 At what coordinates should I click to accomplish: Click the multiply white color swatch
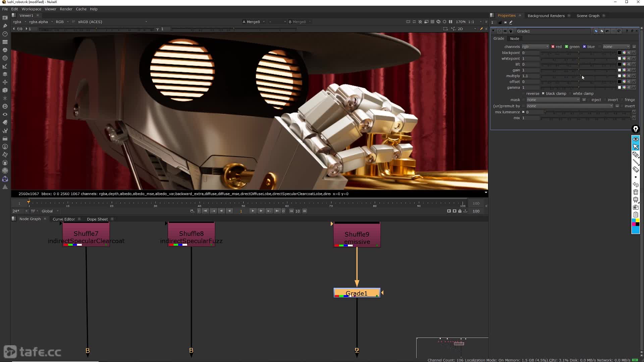pyautogui.click(x=620, y=76)
